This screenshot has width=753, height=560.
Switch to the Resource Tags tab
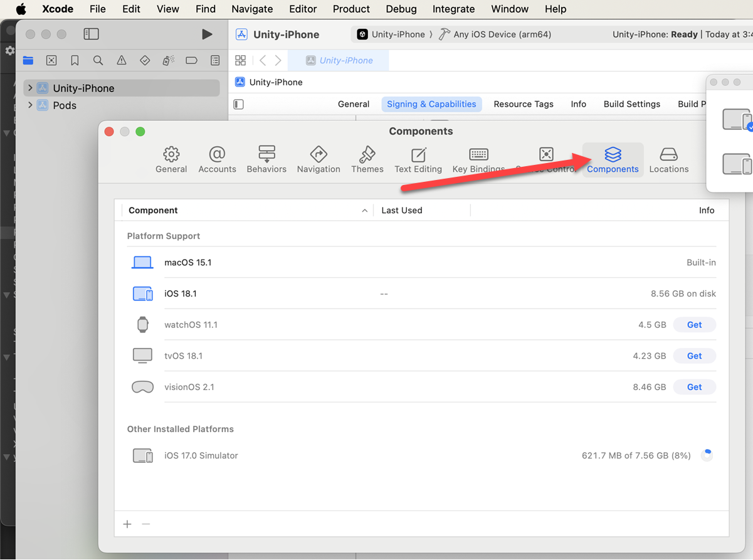[x=524, y=104]
